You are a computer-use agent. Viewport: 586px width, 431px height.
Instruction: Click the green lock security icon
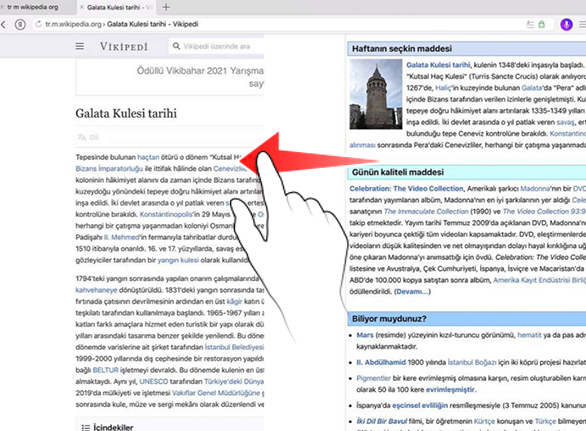click(541, 24)
